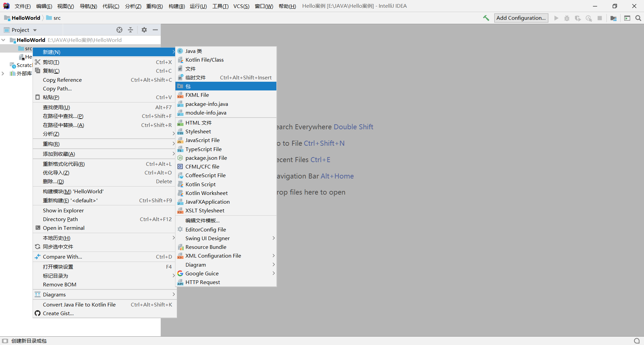Choose EditorConfig File entry
Viewport: 644px width, 345px height.
point(226,229)
